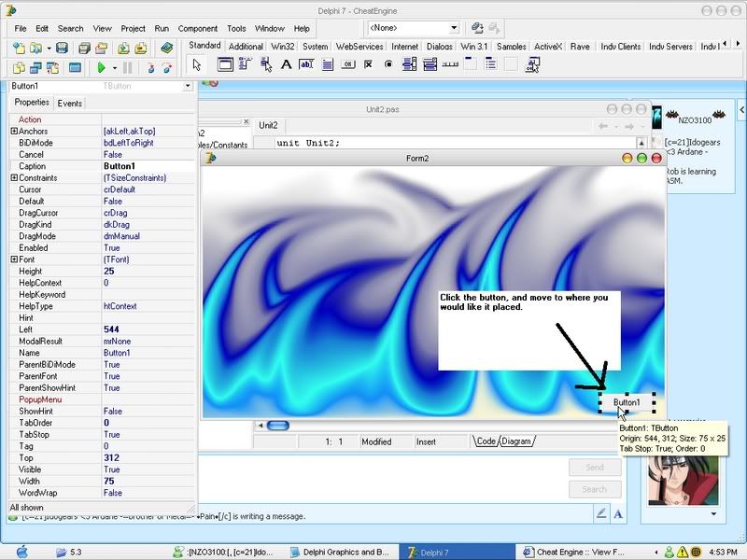The width and height of the screenshot is (747, 560).
Task: Open the Button1 object selector dropdown
Action: point(188,86)
